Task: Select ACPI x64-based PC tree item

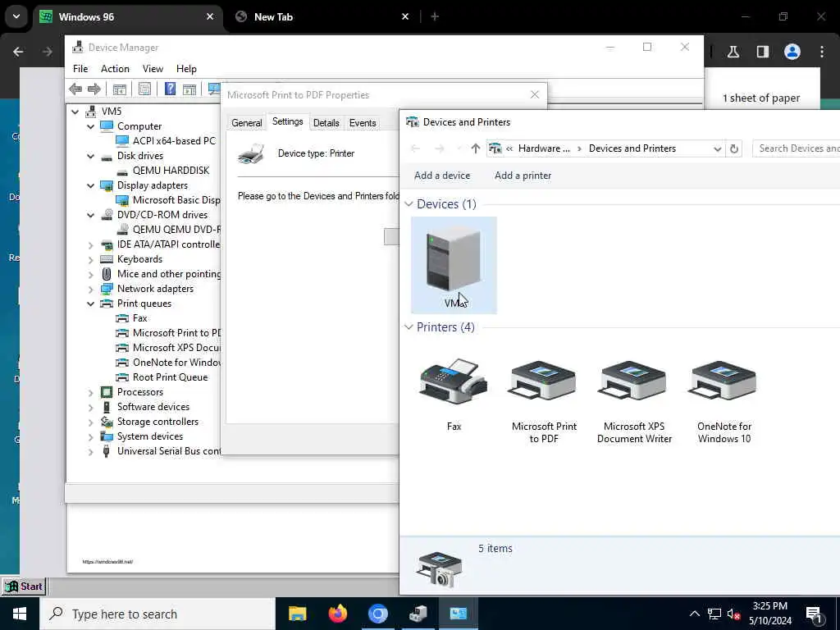Action: coord(174,141)
